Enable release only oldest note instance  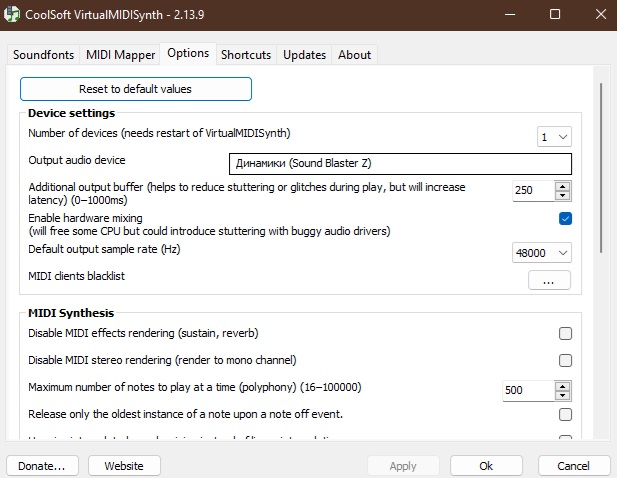(565, 414)
